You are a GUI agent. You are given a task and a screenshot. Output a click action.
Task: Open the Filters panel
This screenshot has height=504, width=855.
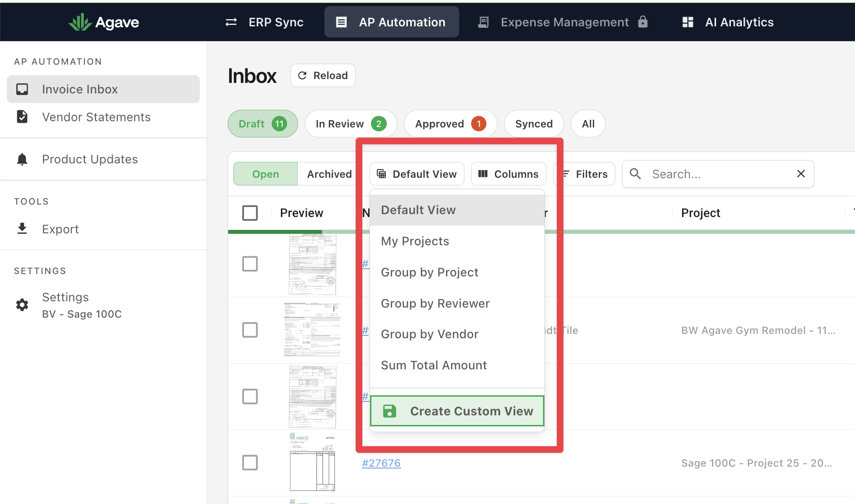(x=584, y=174)
